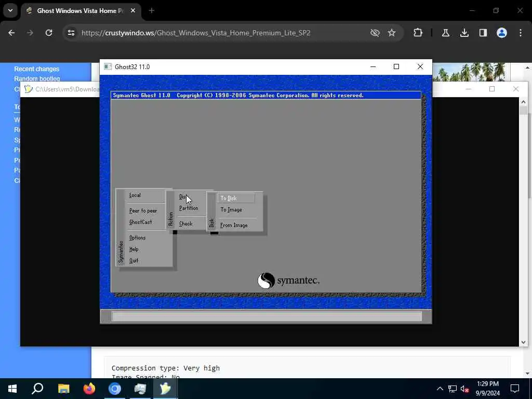Image resolution: width=532 pixels, height=399 pixels.
Task: Select the From Image option
Action: pyautogui.click(x=234, y=225)
